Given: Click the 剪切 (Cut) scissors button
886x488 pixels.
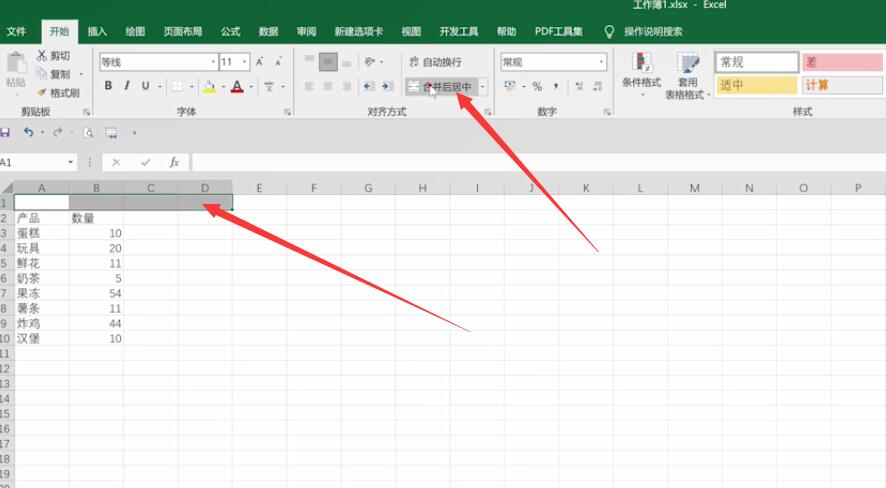Looking at the screenshot, I should pyautogui.click(x=53, y=55).
